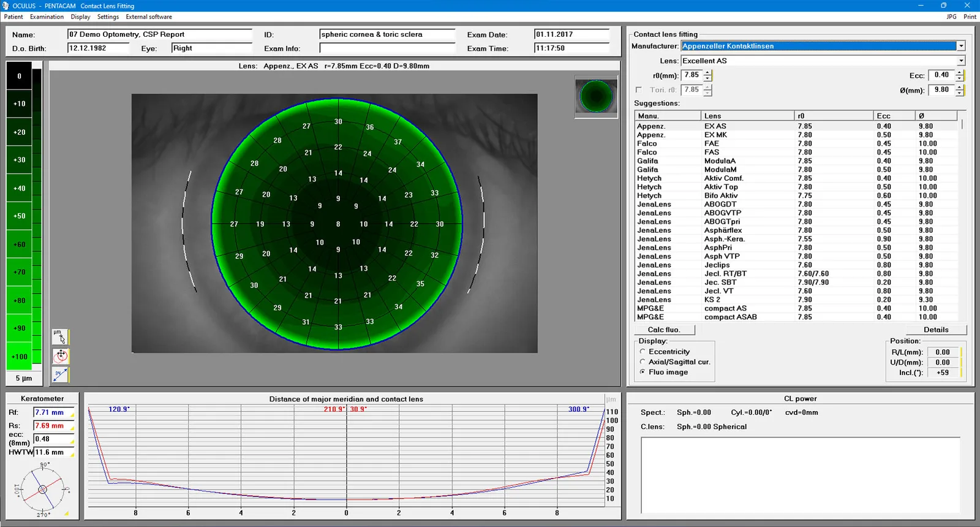The width and height of the screenshot is (980, 527).
Task: Tick the Tori. r0 checkbox
Action: (x=639, y=89)
